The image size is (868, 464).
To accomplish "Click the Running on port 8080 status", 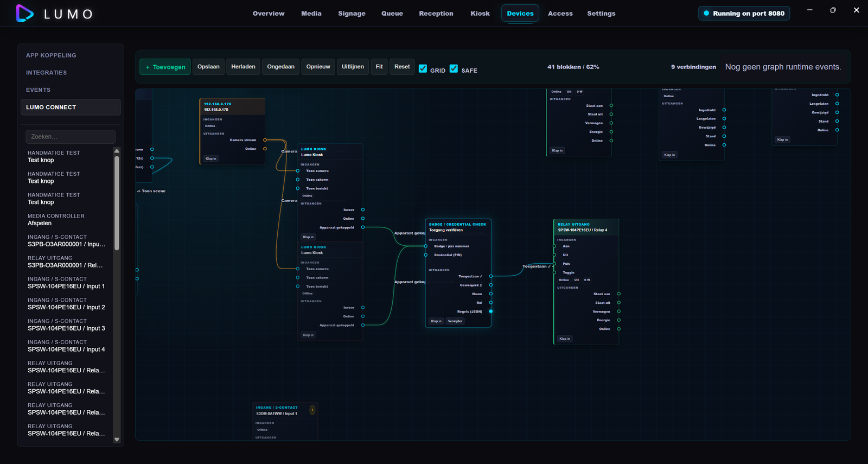I will (744, 14).
